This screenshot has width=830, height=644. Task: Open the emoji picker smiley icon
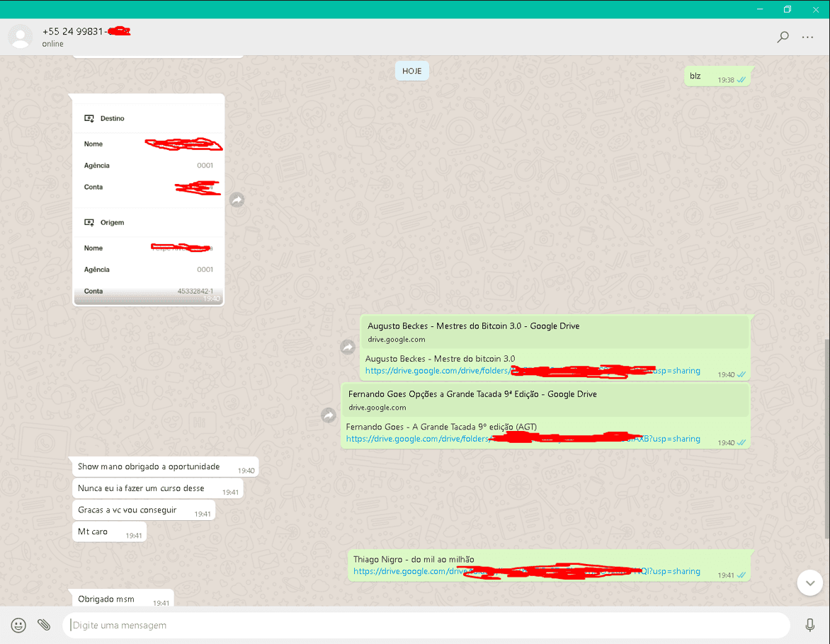pos(18,625)
